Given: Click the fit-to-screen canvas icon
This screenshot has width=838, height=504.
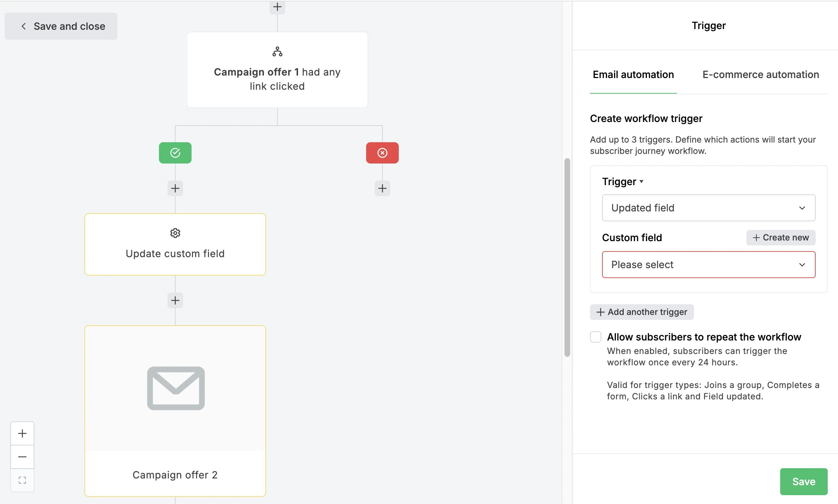Looking at the screenshot, I should [22, 480].
